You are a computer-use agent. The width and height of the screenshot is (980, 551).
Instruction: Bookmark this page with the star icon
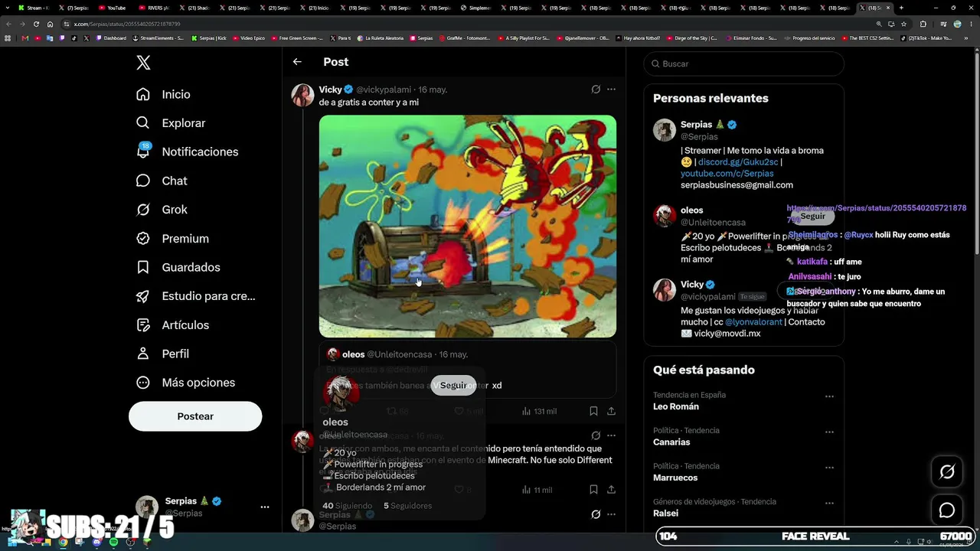point(903,24)
